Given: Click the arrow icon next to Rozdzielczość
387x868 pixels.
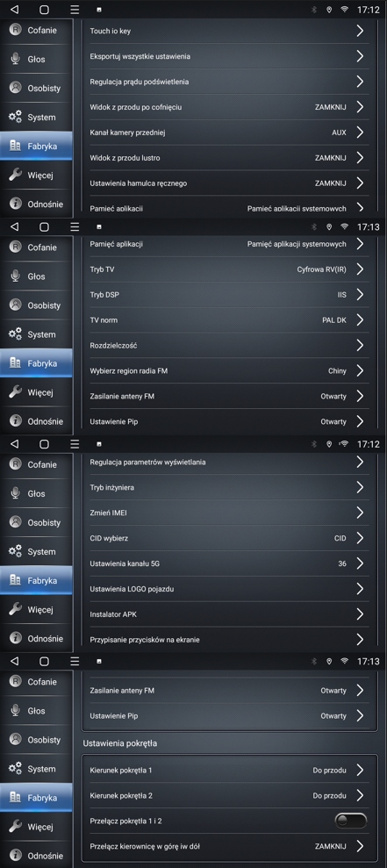Looking at the screenshot, I should point(360,346).
